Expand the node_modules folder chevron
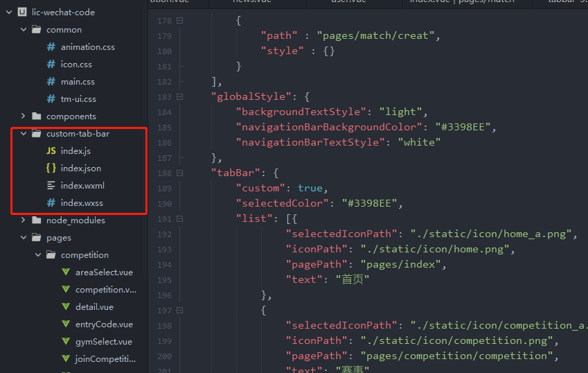 (x=24, y=220)
